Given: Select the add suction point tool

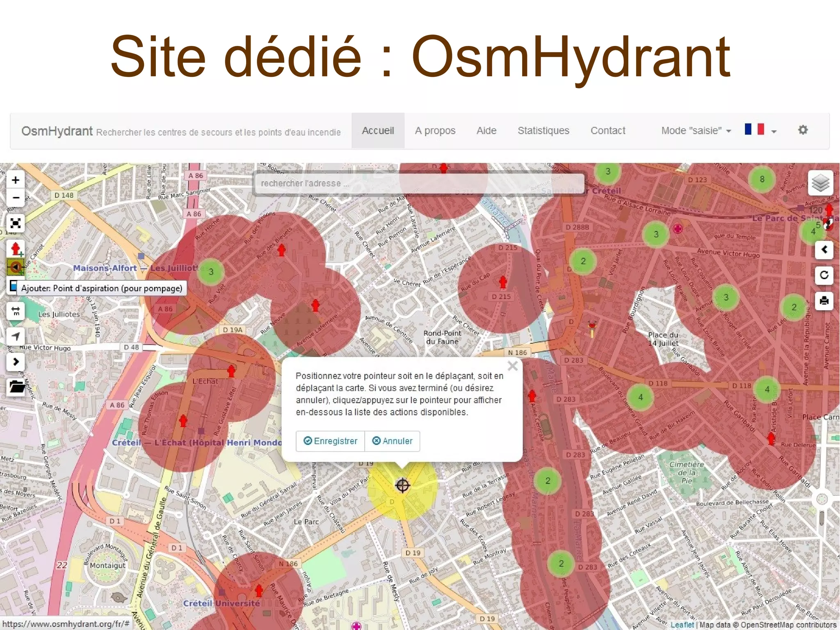Looking at the screenshot, I should [16, 267].
